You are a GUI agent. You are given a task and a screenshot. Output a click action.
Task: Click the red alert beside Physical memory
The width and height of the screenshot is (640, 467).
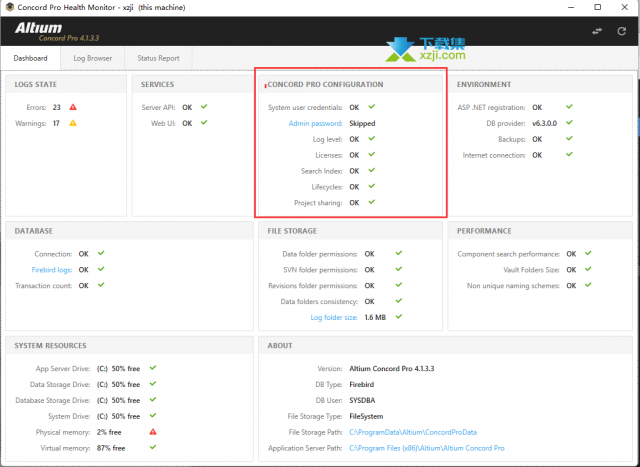[x=153, y=431]
